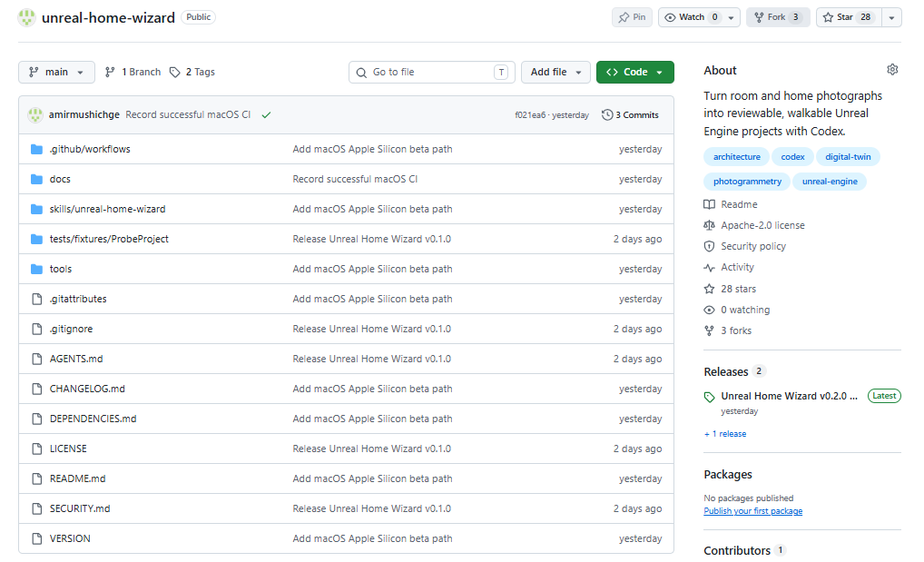This screenshot has width=924, height=562.
Task: Star the repository
Action: (x=850, y=17)
